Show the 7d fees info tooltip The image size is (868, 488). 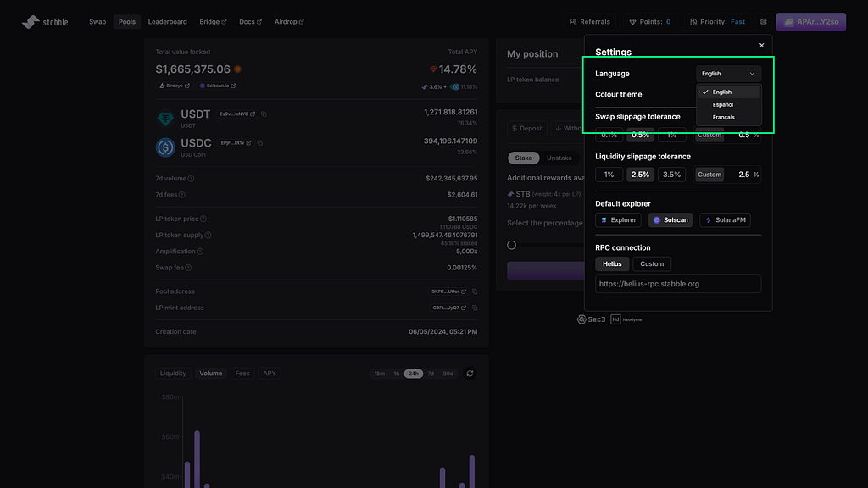pos(182,195)
